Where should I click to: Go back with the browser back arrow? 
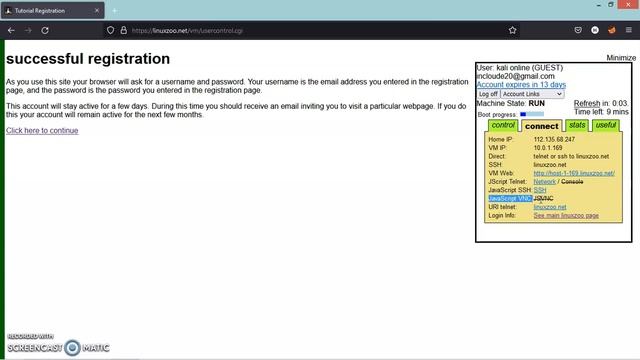(x=11, y=30)
